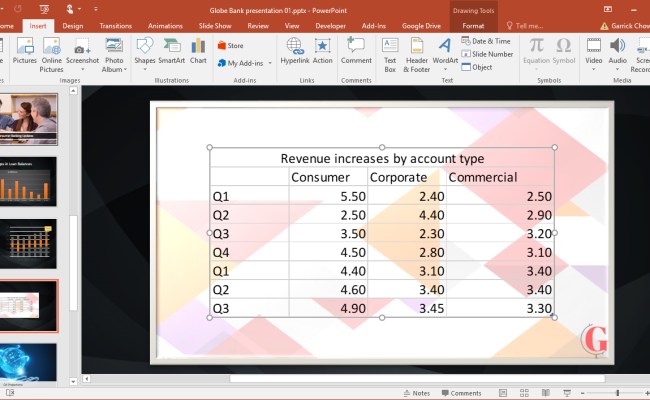Screen dimensions: 650x400
Task: Click Start From Beginning quick access icon
Action: click(x=44, y=9)
